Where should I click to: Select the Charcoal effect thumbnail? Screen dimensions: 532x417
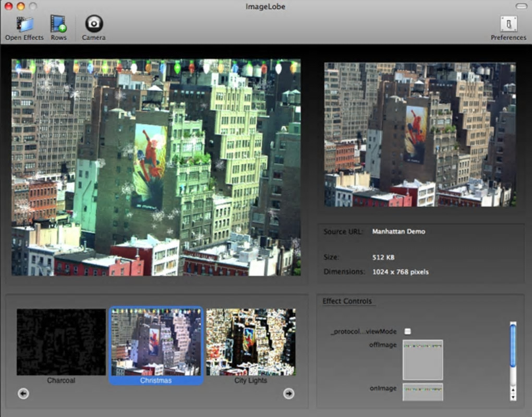(61, 342)
